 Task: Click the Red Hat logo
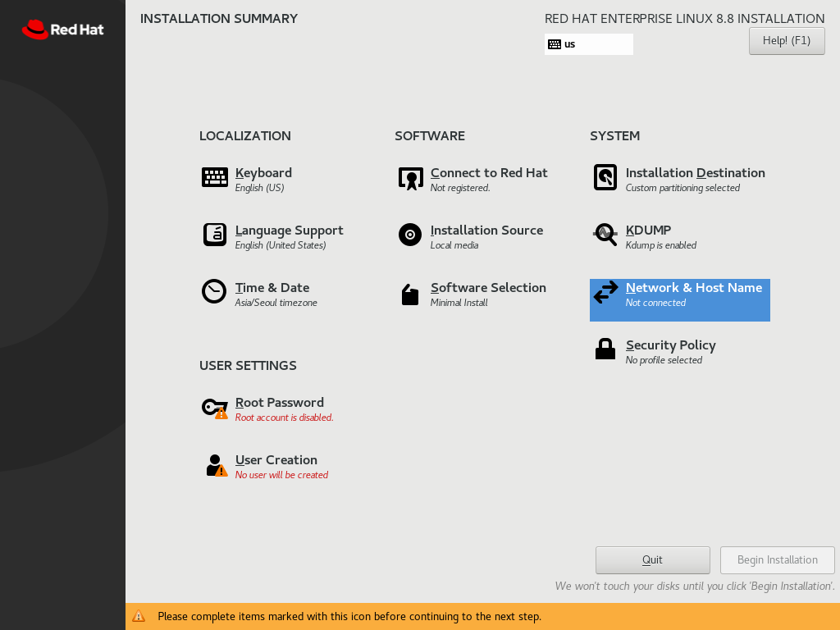62,30
